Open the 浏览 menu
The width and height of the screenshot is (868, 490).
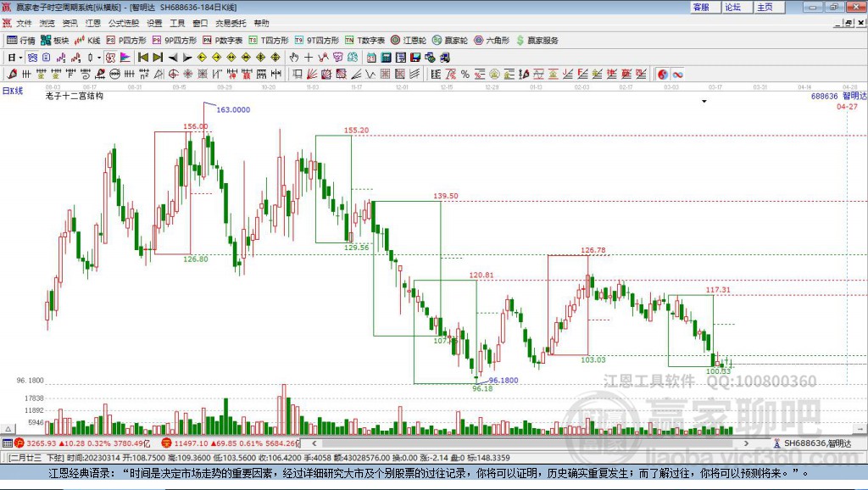47,23
